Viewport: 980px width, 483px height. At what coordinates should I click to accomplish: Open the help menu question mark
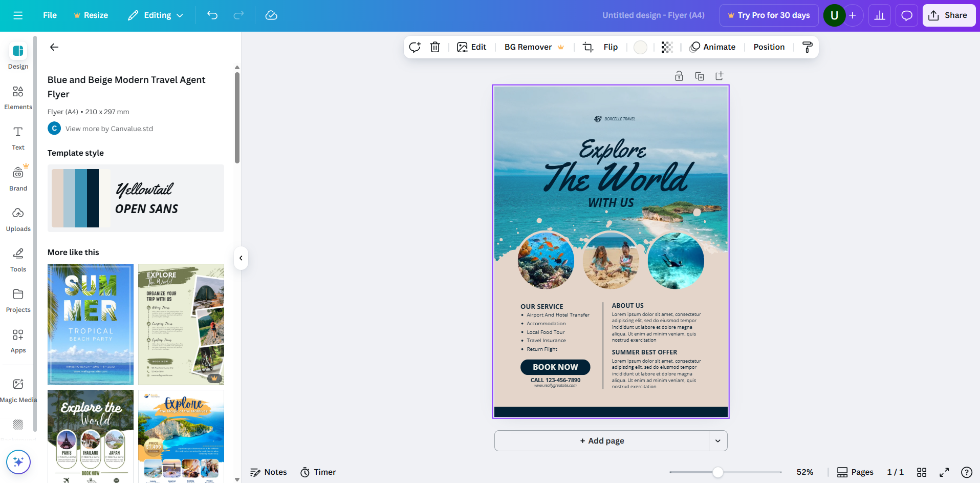point(966,472)
